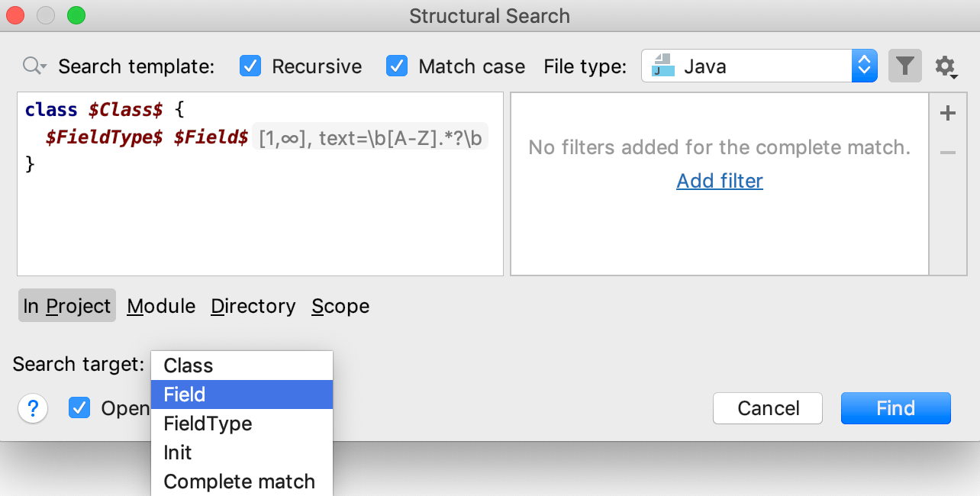Click $Class$ variable in template
This screenshot has width=980, height=496.
(x=126, y=110)
